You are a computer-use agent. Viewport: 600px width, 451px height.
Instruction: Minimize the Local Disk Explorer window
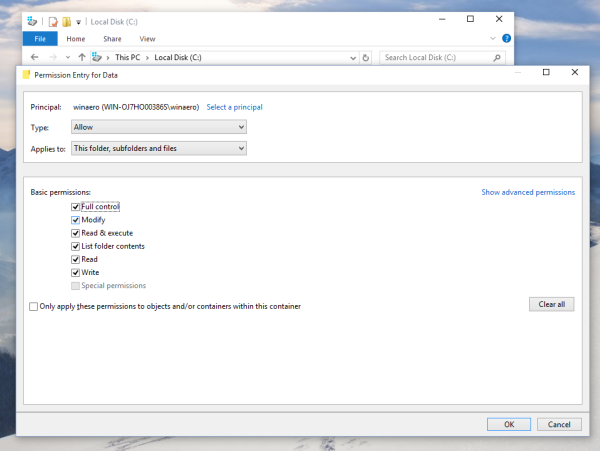[442, 19]
